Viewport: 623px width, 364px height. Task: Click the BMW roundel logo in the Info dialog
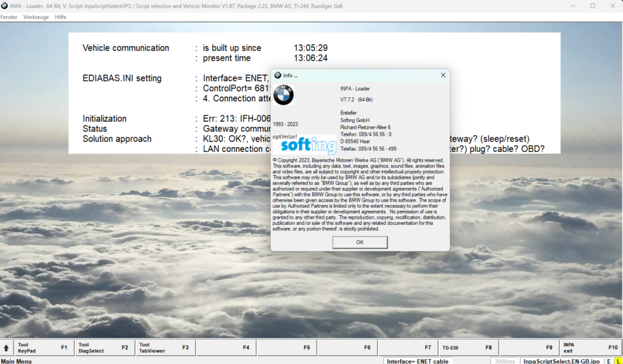pyautogui.click(x=284, y=95)
